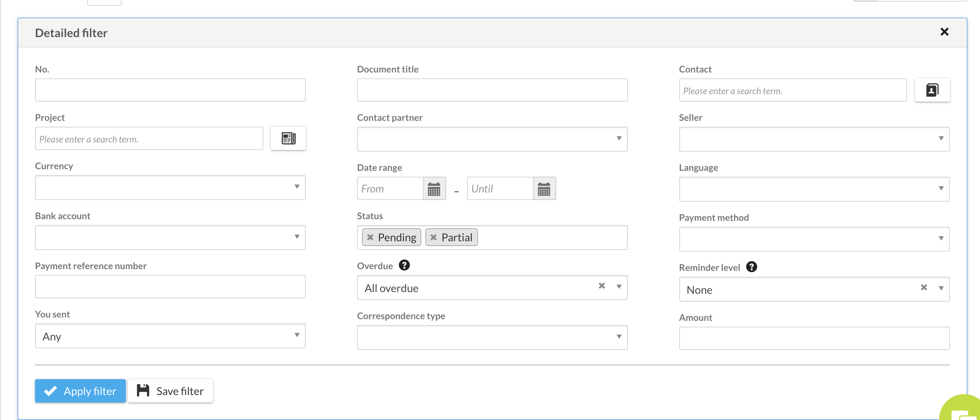
Task: Click the From date field
Action: coord(390,189)
